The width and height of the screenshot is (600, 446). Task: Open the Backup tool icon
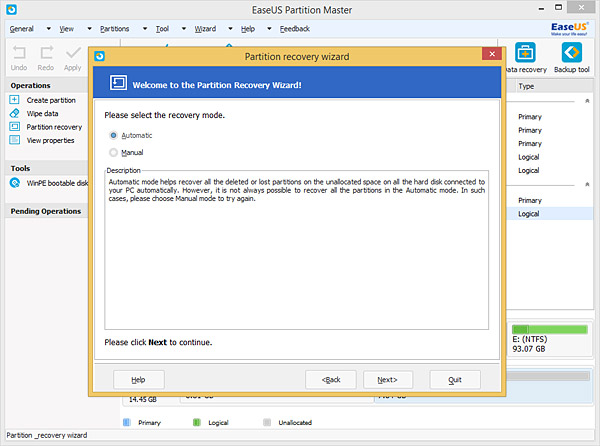(x=572, y=52)
